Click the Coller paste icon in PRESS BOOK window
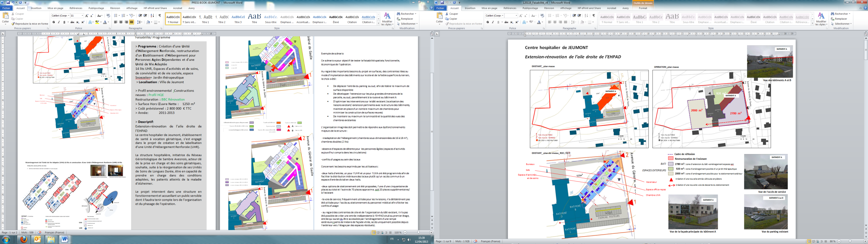The image size is (868, 244). tap(5, 15)
